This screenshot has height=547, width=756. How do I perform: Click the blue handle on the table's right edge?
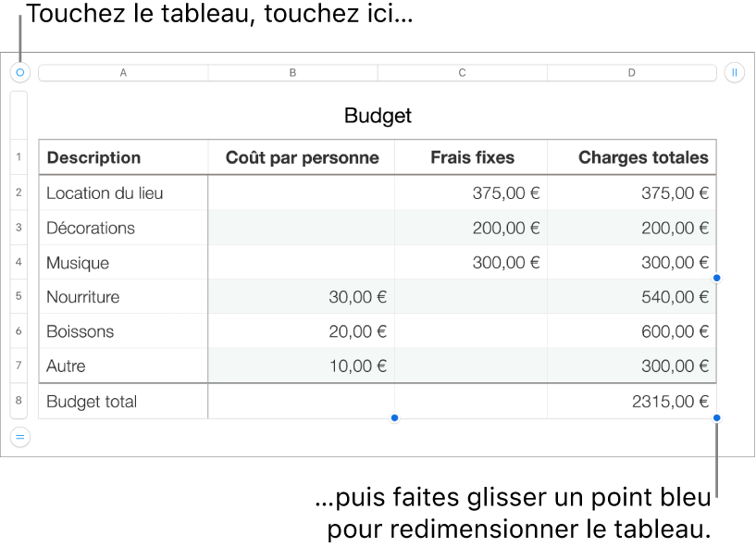717,278
